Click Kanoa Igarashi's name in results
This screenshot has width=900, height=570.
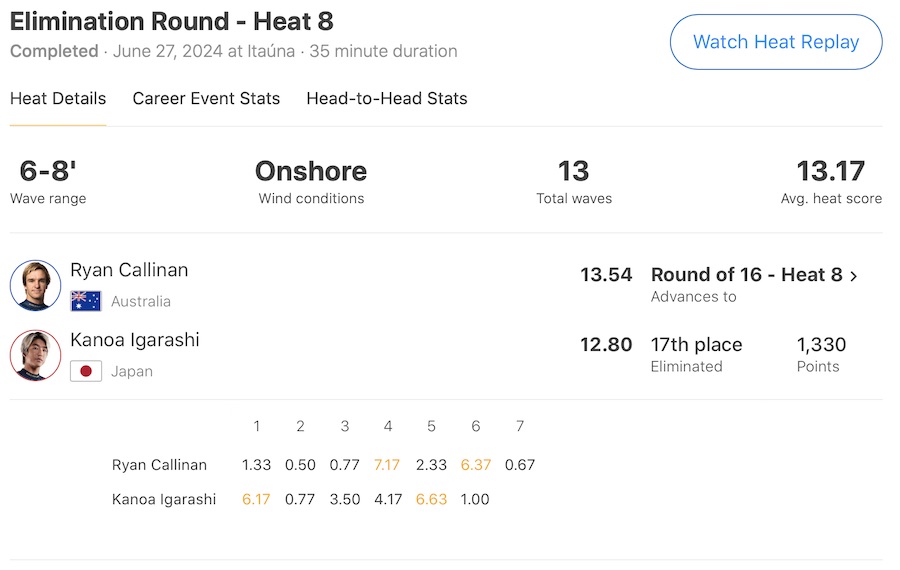[x=135, y=340]
